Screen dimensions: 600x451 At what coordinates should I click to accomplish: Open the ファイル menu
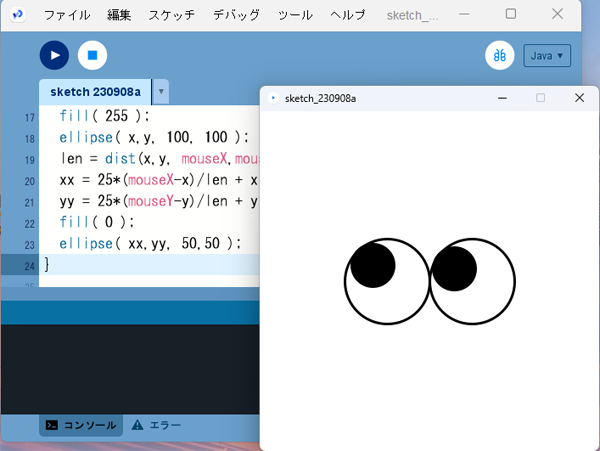pyautogui.click(x=67, y=15)
